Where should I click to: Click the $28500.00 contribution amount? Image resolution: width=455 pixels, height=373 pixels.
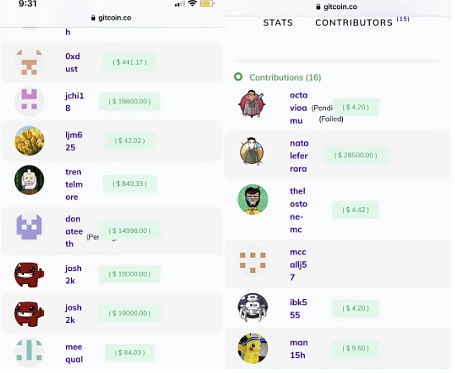tap(355, 155)
